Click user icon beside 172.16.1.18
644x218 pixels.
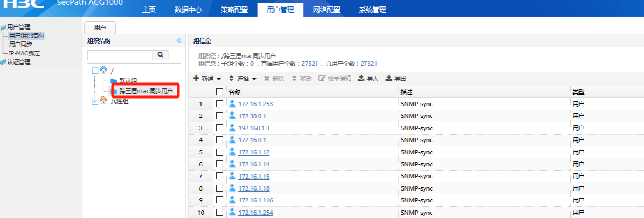pyautogui.click(x=232, y=188)
